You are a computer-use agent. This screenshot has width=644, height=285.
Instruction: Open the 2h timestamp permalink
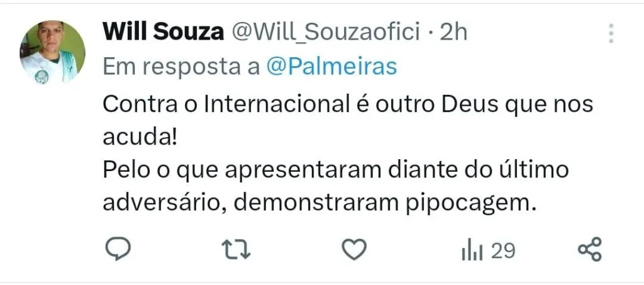click(x=453, y=32)
